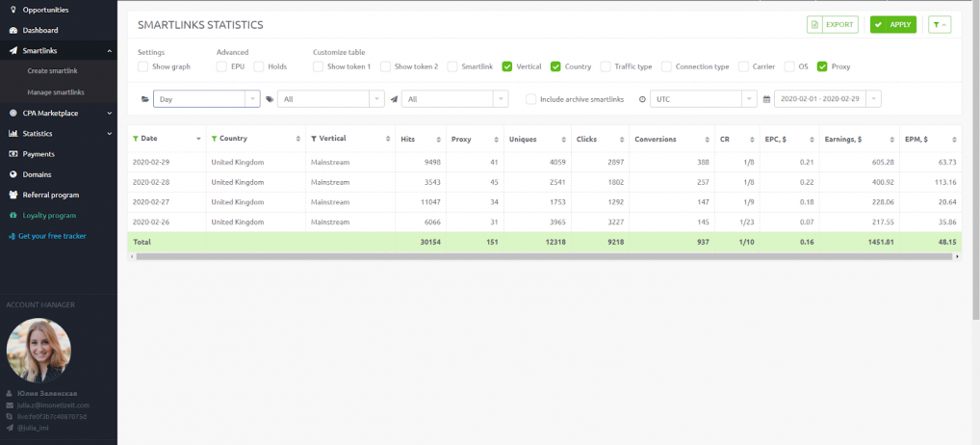Click the filter icon beside Vertical header
The height and width of the screenshot is (445, 980).
[x=314, y=138]
